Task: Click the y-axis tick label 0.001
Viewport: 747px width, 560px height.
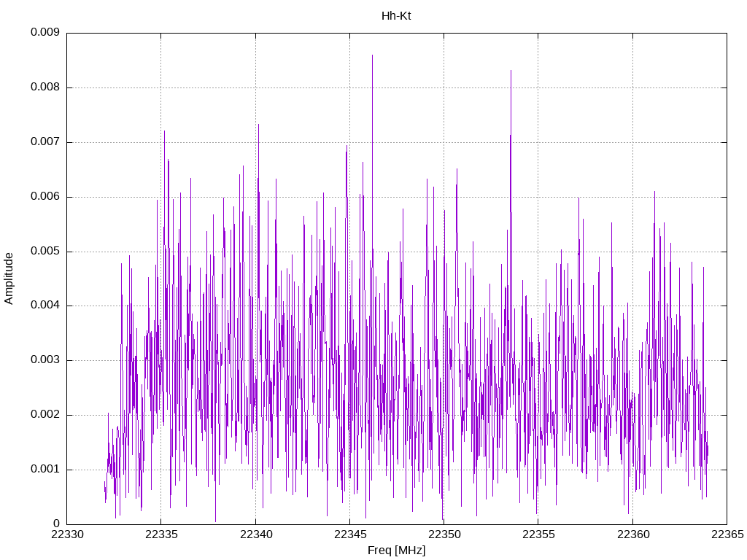Action: click(x=45, y=470)
